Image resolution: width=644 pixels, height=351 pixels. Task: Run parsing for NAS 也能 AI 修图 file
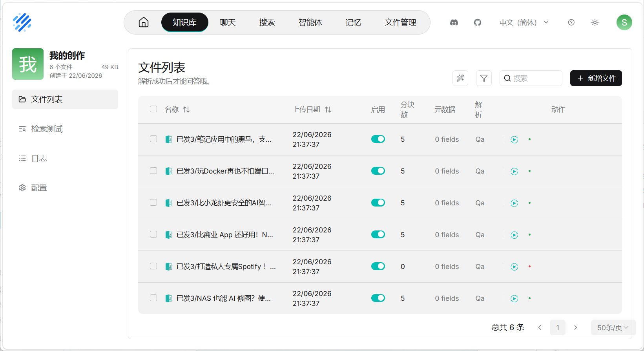[x=514, y=298]
